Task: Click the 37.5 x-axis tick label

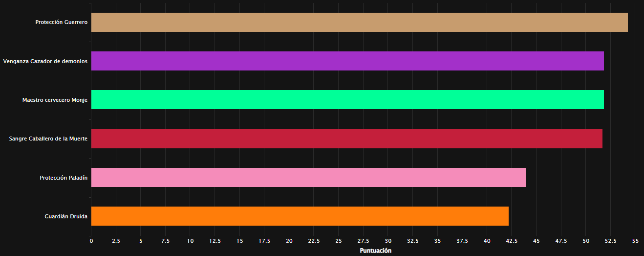Action: (462, 241)
